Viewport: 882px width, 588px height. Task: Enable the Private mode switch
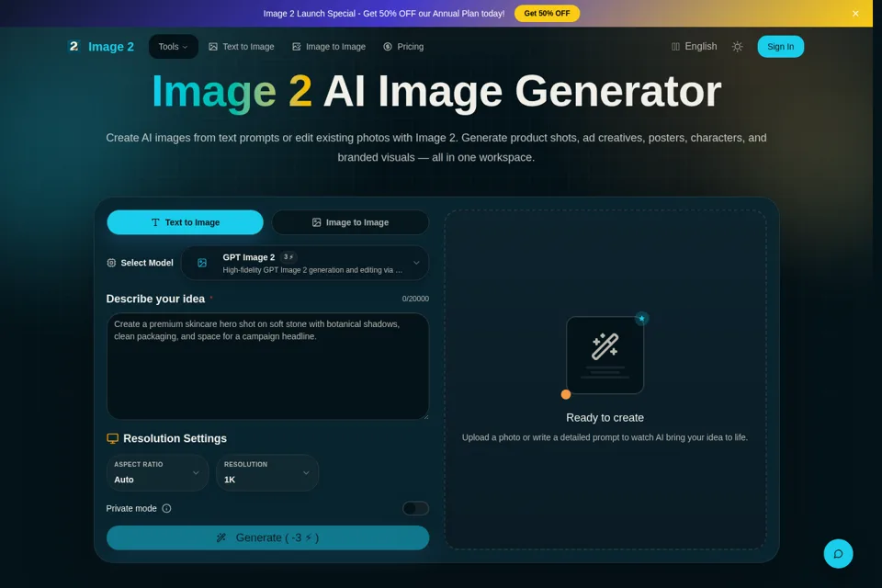pyautogui.click(x=415, y=508)
